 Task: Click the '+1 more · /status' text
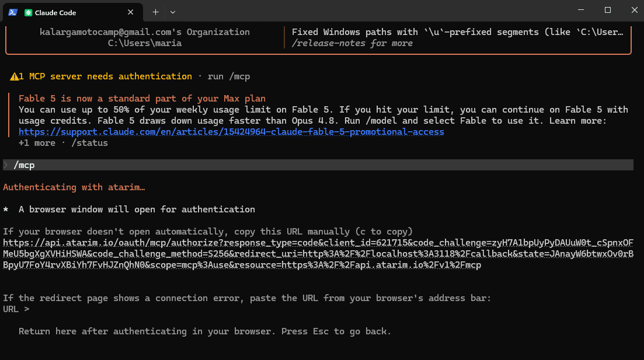point(63,143)
